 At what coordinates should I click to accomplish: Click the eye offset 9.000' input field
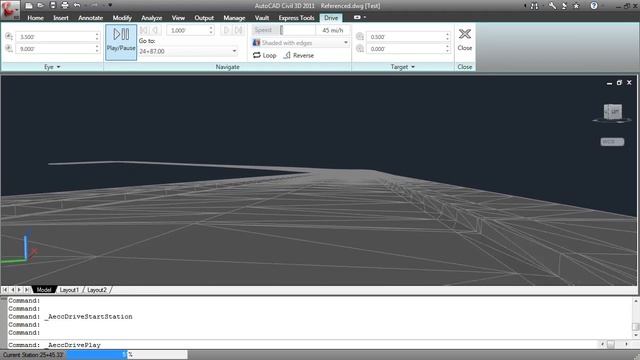tap(56, 49)
